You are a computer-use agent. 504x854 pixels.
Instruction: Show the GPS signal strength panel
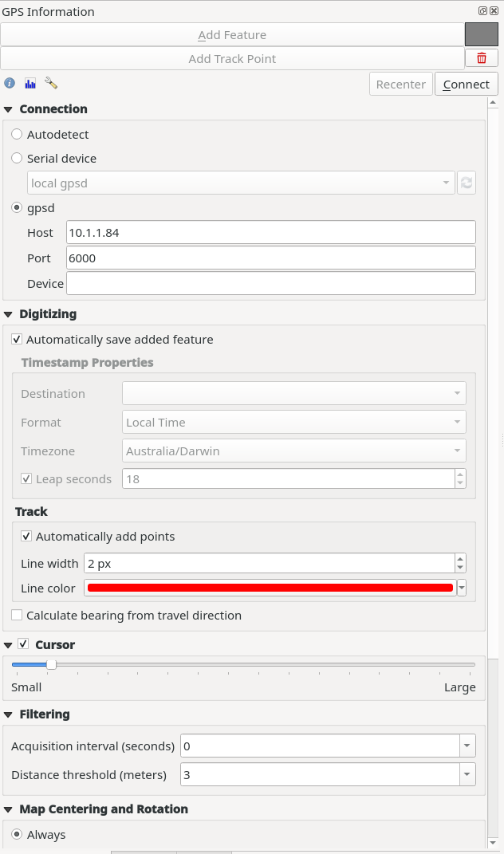click(30, 82)
